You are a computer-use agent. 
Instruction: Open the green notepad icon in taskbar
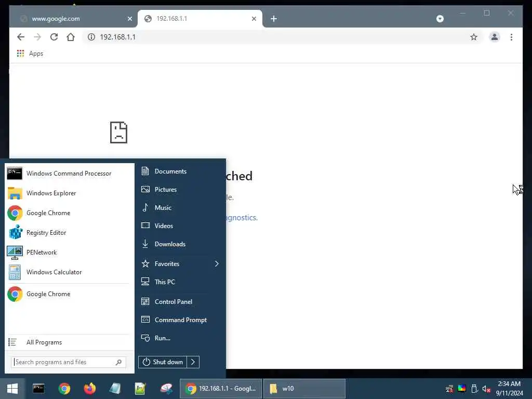pyautogui.click(x=140, y=389)
